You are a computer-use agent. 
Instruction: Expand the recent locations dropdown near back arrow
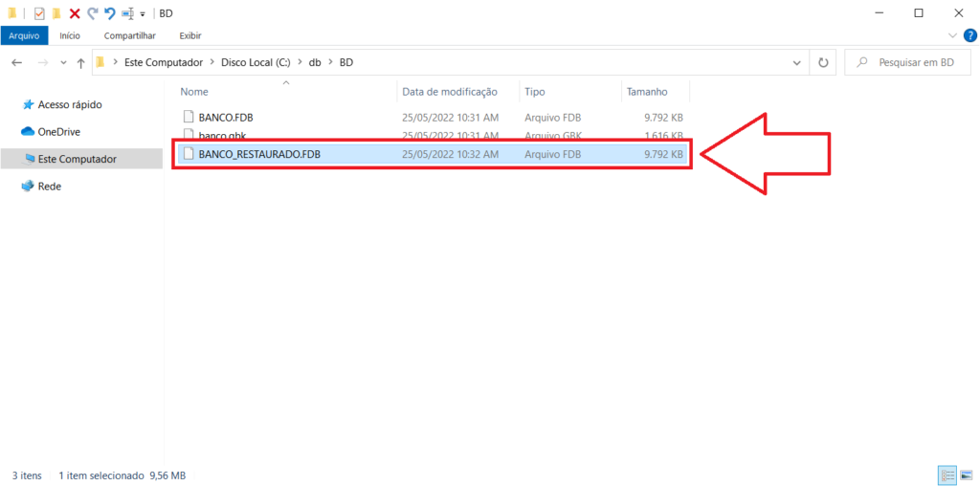[x=63, y=62]
